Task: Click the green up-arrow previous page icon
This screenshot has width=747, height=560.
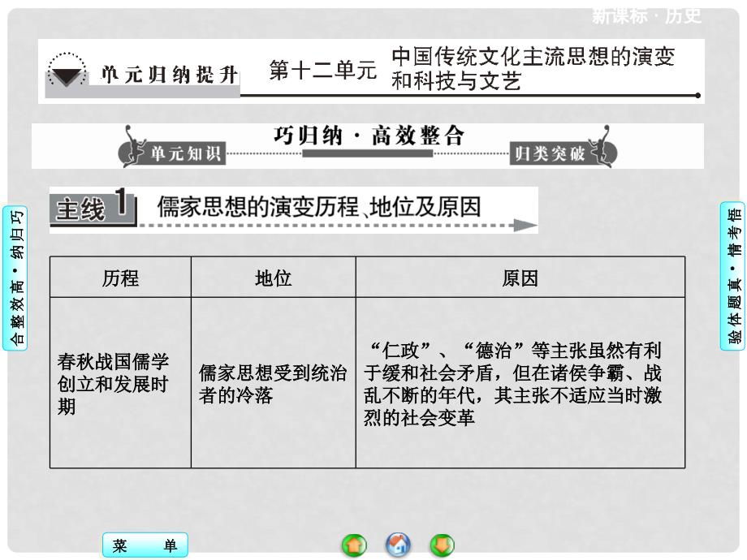Action: coord(355,545)
